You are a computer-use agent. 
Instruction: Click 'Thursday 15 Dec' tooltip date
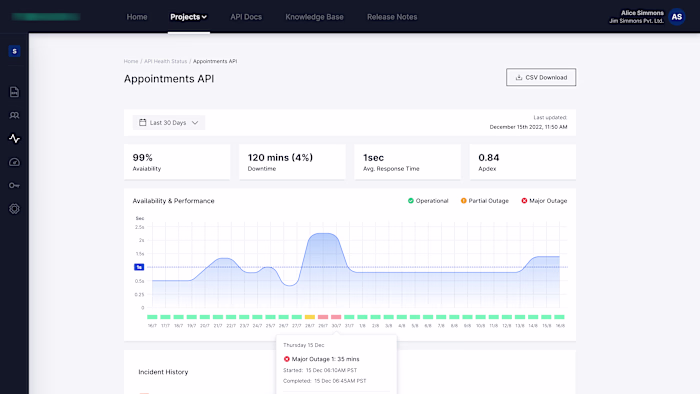coord(304,345)
